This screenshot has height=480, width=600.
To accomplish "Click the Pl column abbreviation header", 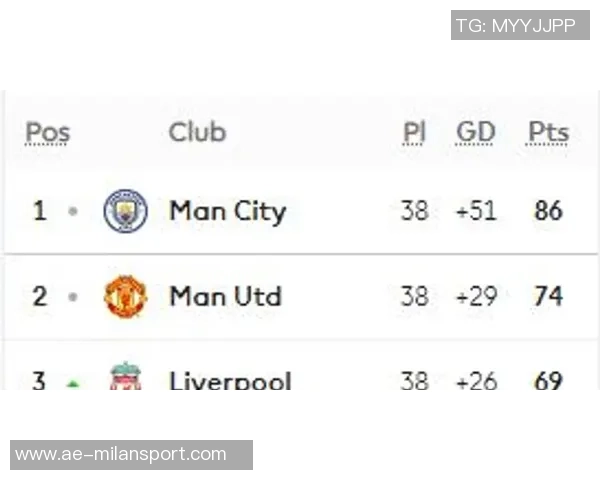I will (414, 132).
